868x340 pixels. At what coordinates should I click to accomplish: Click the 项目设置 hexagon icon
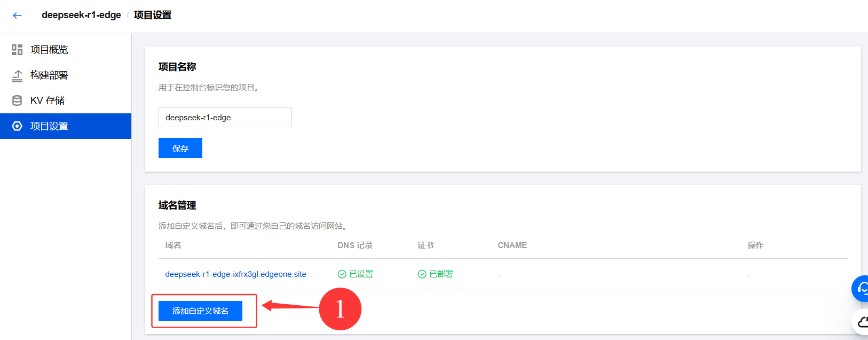click(17, 126)
